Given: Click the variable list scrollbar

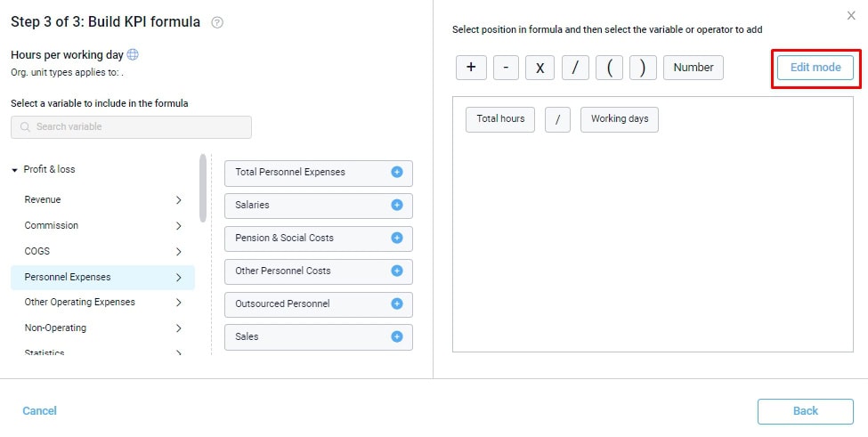Looking at the screenshot, I should [x=203, y=189].
